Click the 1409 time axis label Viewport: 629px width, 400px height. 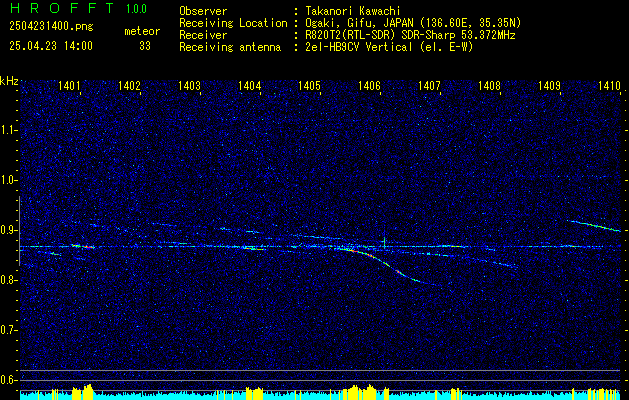pyautogui.click(x=550, y=85)
